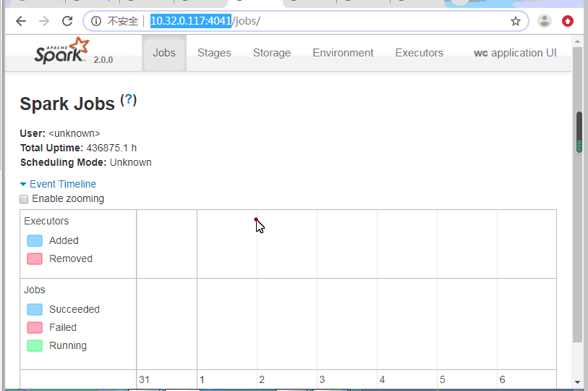Open the Environment tab

pyautogui.click(x=343, y=53)
